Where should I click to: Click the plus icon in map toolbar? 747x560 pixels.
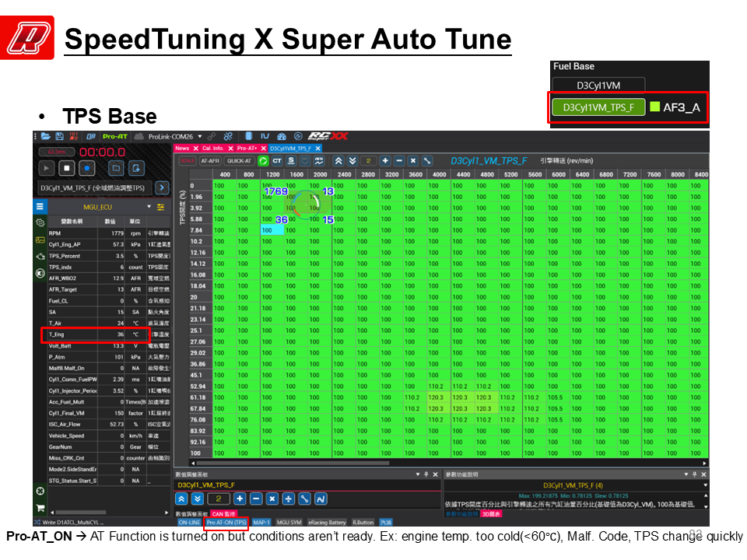(385, 161)
